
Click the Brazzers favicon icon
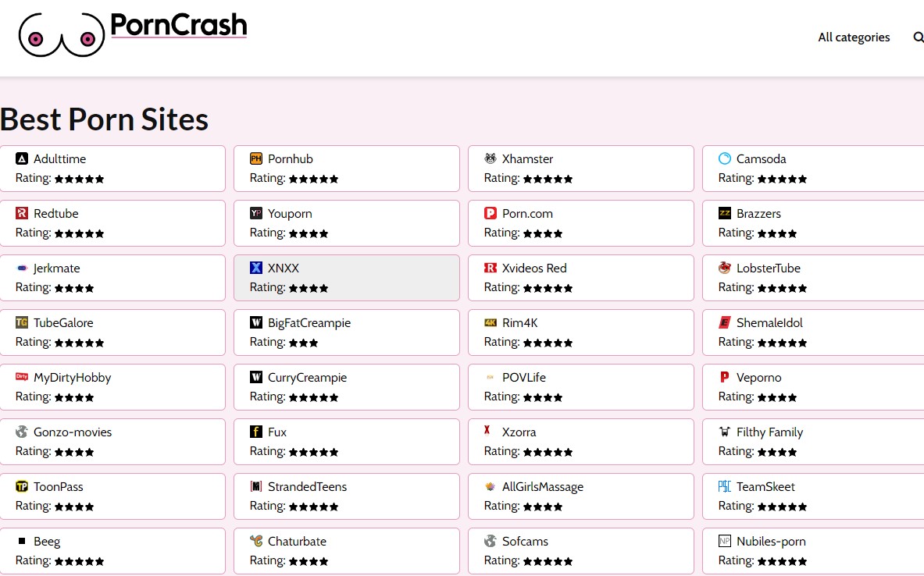point(725,213)
